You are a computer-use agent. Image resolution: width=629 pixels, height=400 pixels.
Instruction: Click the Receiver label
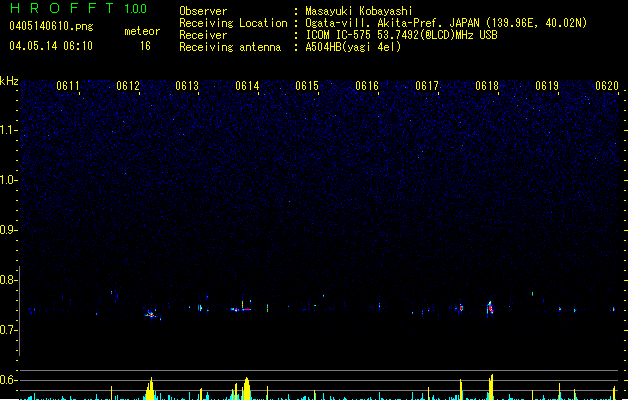[203, 35]
